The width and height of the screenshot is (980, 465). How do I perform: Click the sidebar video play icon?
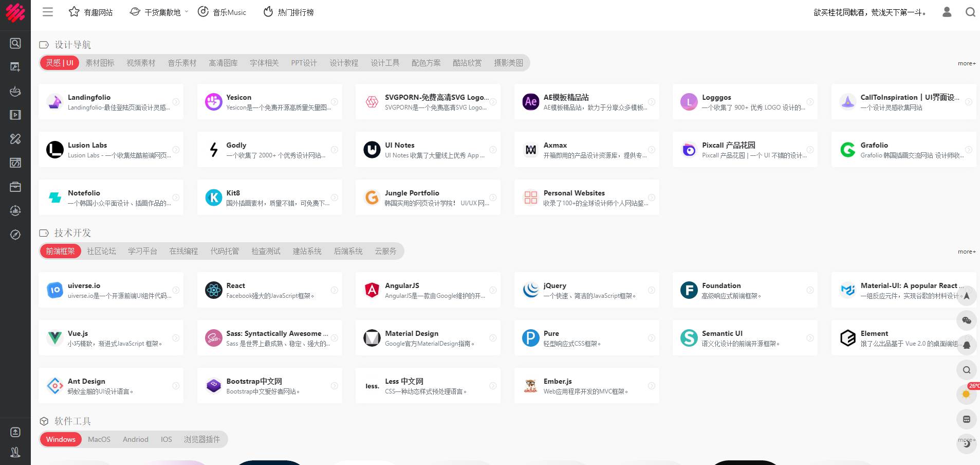[x=15, y=115]
